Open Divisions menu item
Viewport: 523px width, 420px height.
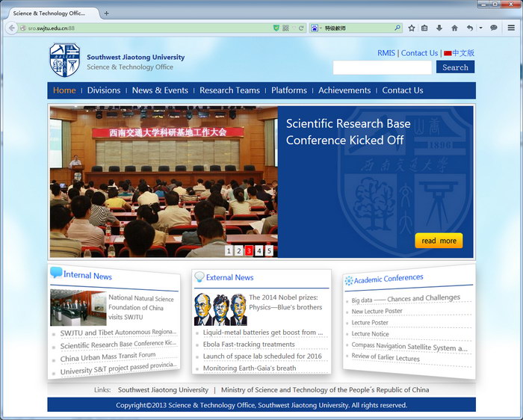click(x=104, y=90)
